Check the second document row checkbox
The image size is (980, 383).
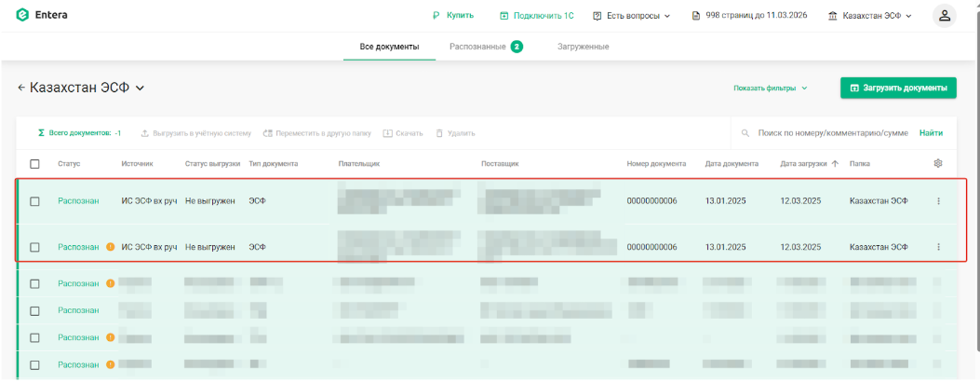coord(35,247)
